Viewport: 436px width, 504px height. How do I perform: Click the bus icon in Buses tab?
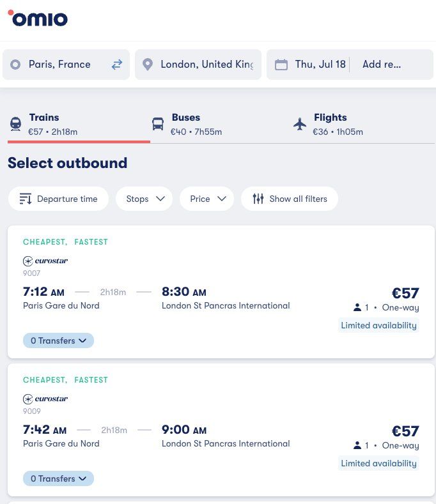point(158,124)
